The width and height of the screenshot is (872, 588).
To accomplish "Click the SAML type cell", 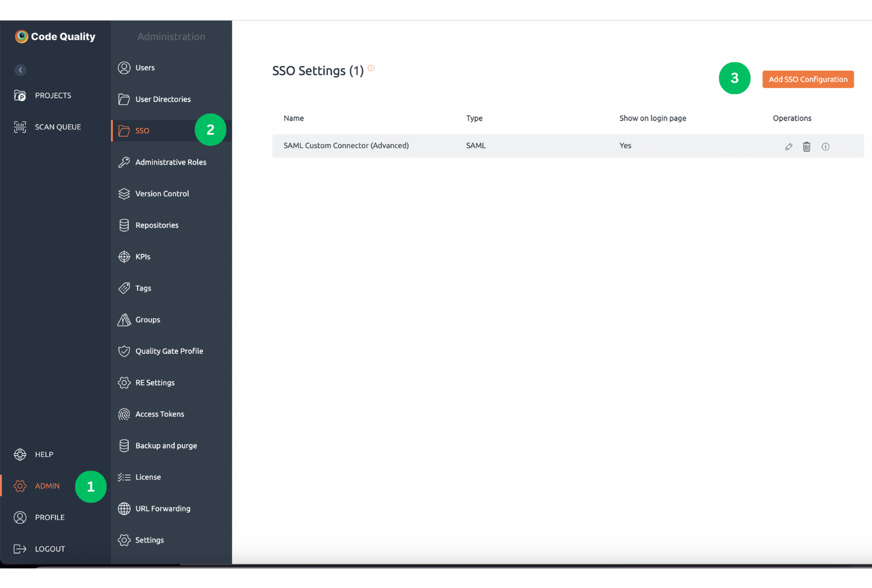I will (476, 145).
